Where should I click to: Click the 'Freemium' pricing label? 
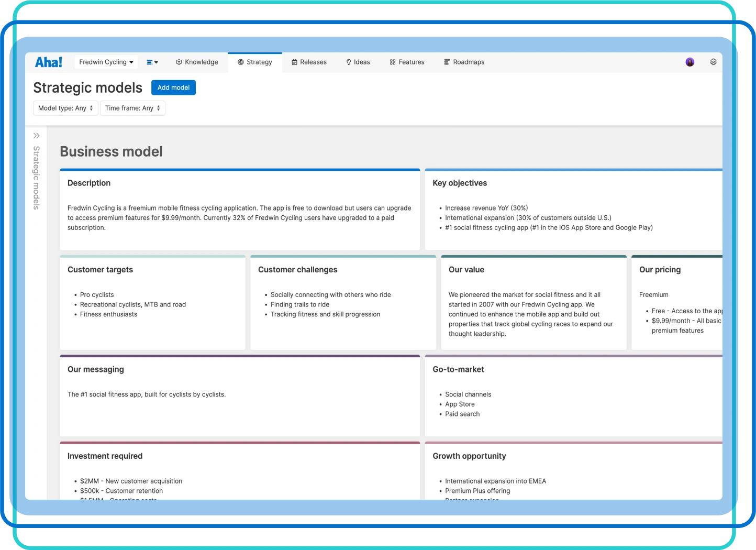click(x=653, y=295)
